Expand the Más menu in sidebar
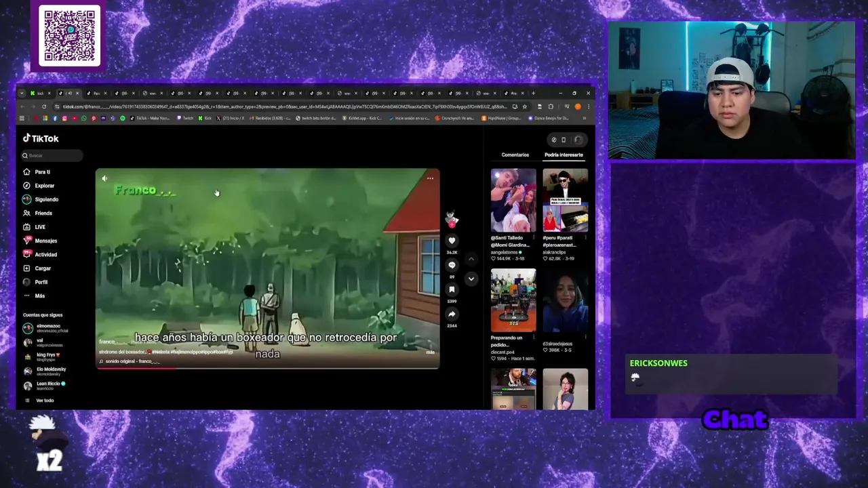The width and height of the screenshot is (868, 488). pyautogui.click(x=34, y=296)
